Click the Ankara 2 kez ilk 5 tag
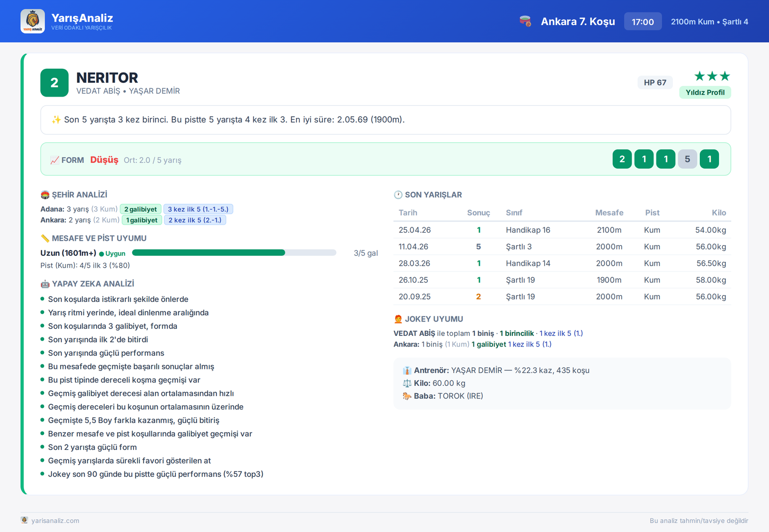The height and width of the screenshot is (532, 769). click(195, 220)
